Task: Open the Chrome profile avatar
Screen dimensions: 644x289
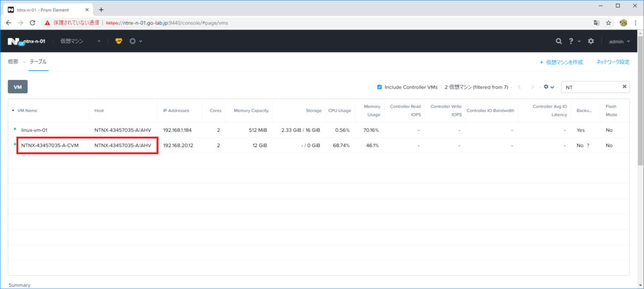Action: click(623, 23)
